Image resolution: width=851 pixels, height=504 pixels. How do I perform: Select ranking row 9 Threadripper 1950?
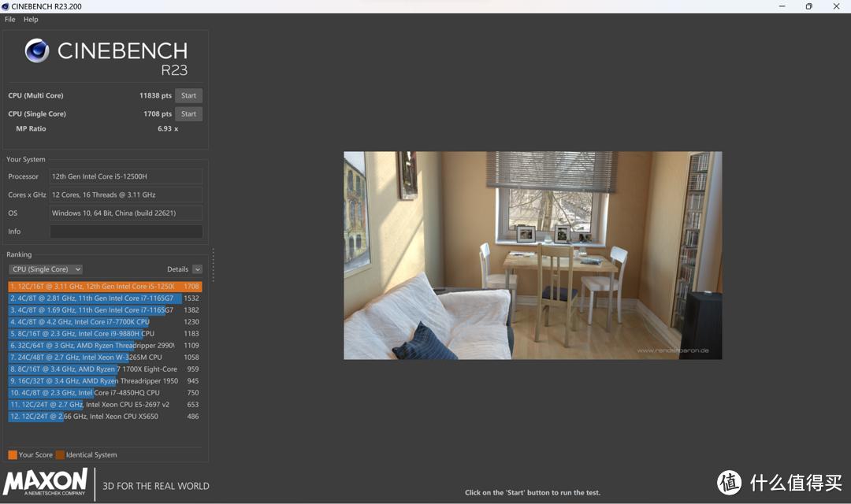pyautogui.click(x=105, y=381)
